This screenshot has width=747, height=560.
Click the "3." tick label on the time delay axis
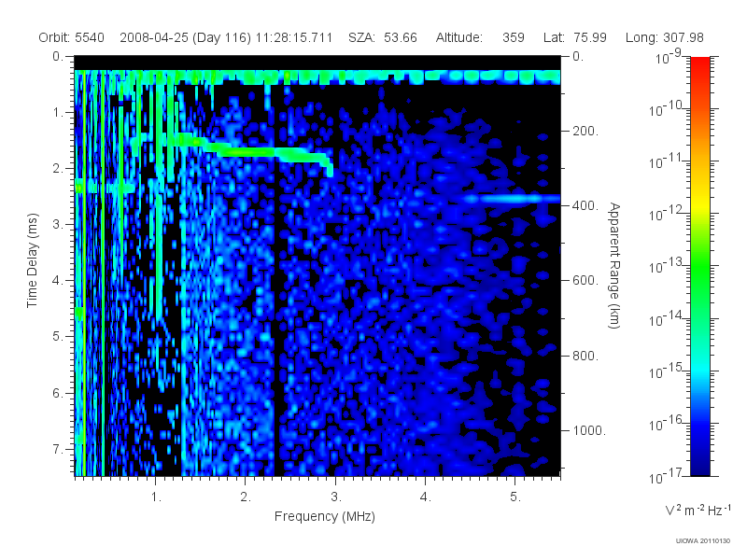pyautogui.click(x=58, y=224)
